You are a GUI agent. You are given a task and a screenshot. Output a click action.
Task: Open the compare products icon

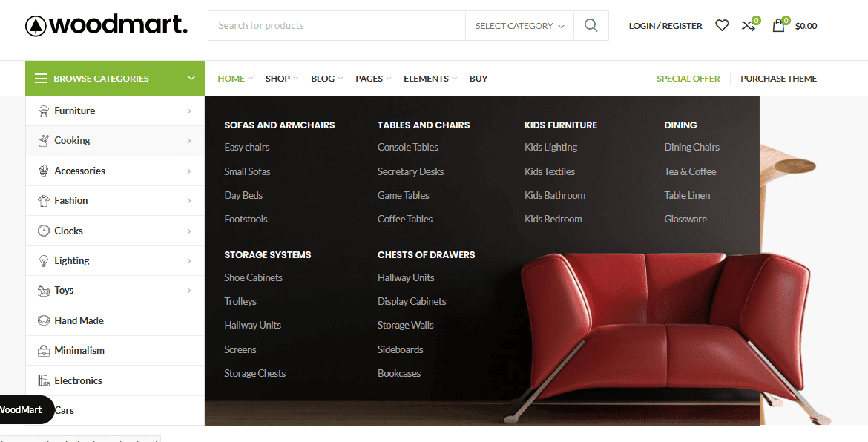(749, 25)
